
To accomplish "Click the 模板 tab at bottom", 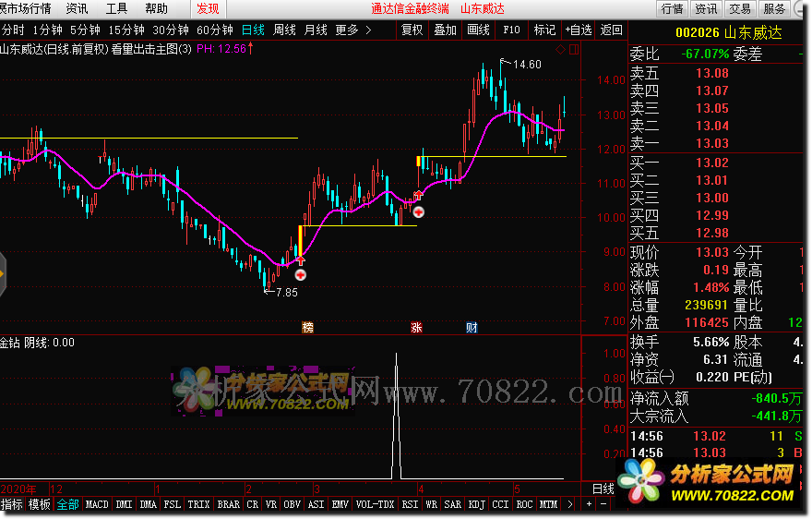I will pos(40,504).
